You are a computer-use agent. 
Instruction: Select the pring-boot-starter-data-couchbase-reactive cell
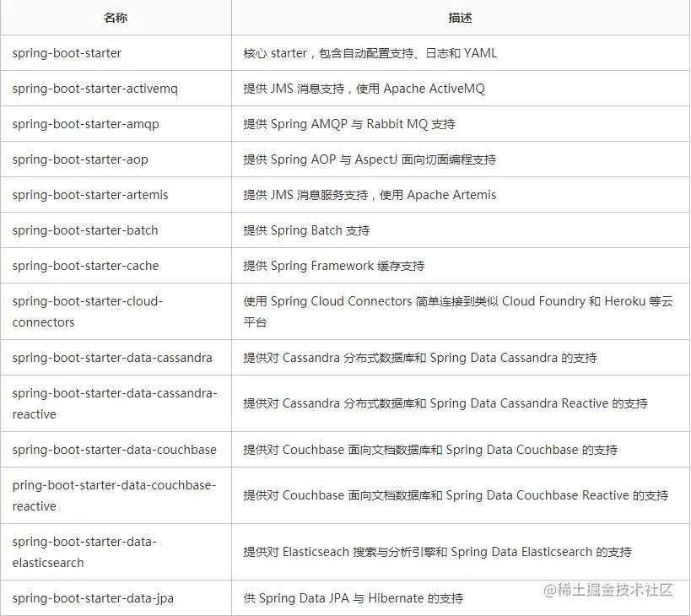(x=114, y=495)
